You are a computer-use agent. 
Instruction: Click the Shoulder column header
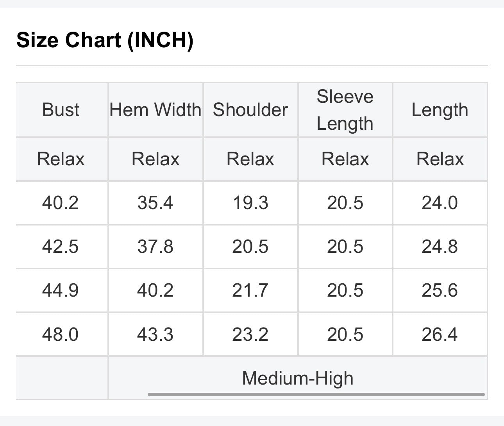tap(250, 110)
